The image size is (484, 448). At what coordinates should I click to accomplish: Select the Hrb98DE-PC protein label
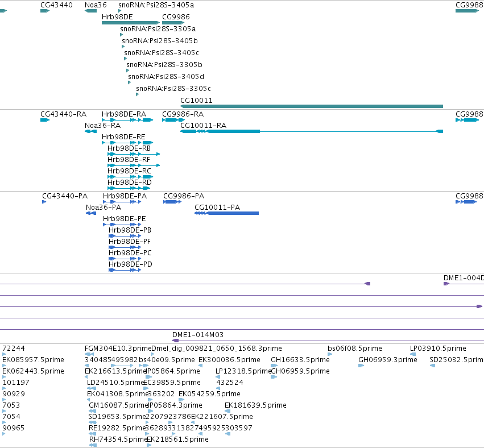(x=130, y=253)
